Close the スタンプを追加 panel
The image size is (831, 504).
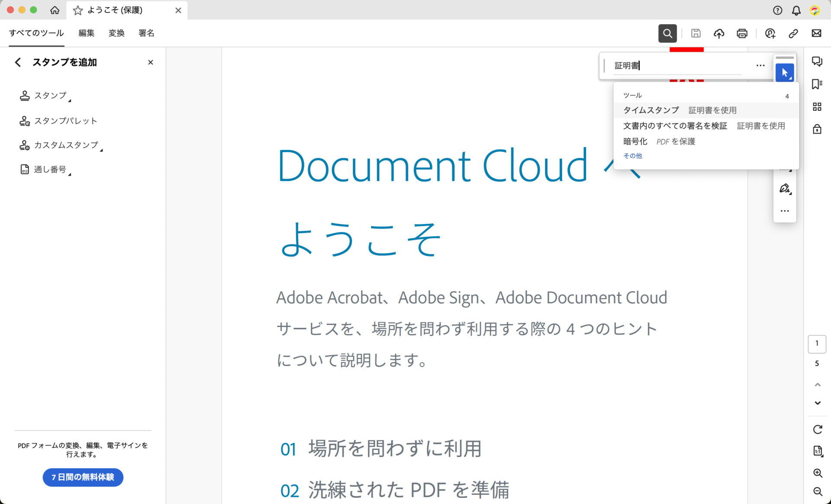(151, 62)
